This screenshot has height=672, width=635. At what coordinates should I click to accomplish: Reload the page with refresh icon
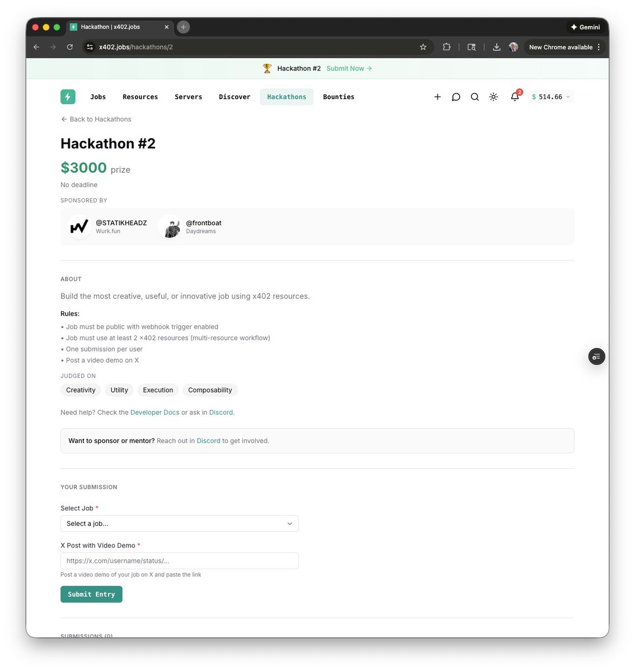point(70,47)
